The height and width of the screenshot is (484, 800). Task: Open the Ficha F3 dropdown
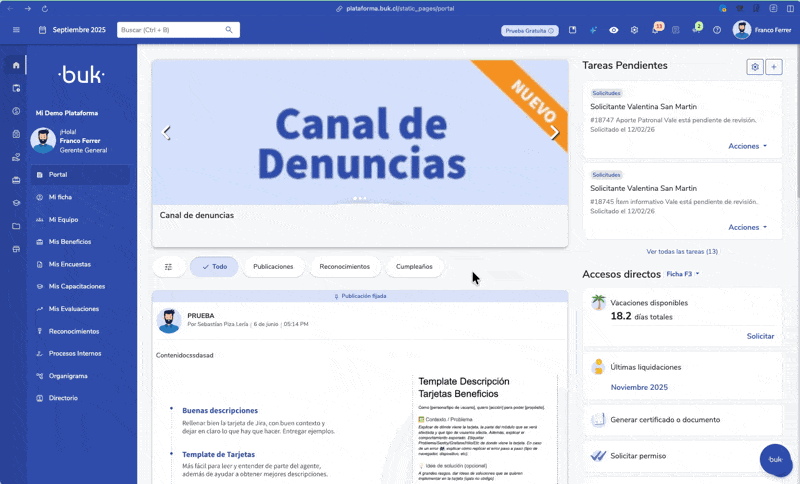(683, 274)
